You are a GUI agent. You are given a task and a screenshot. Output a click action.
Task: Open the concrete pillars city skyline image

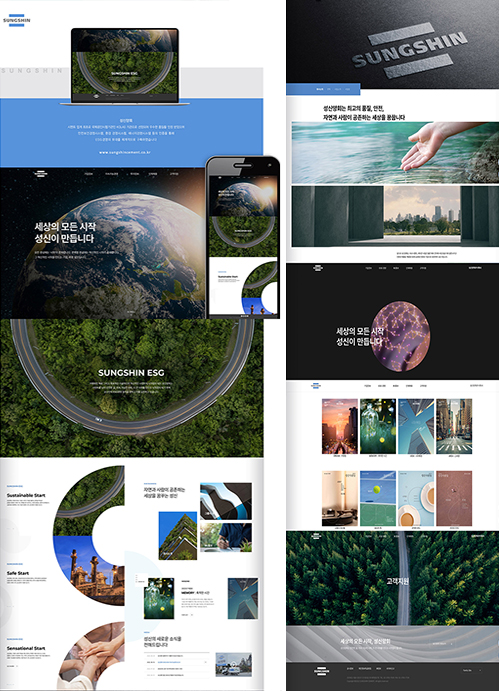(x=395, y=216)
